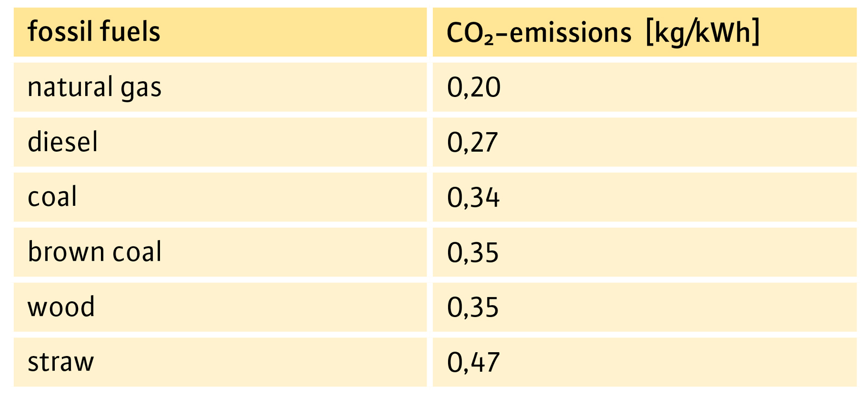This screenshot has height=395, width=868.
Task: Click the 'fossil fuels' column header cell
Action: coord(220,32)
